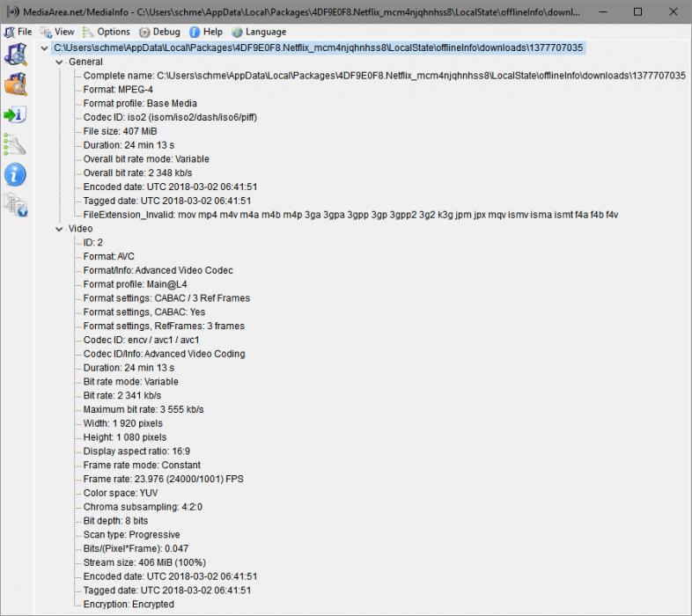Select Overall bit rate: 2 348 kb/s
The height and width of the screenshot is (616, 692).
pos(137,173)
